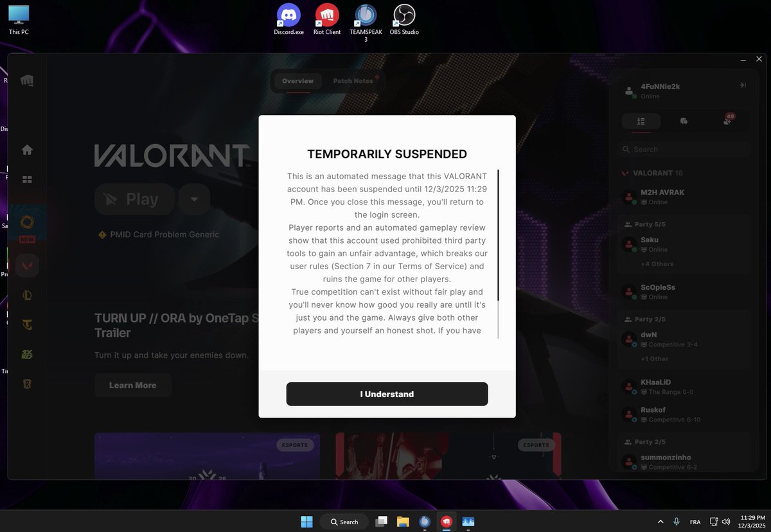Expand +1 Other in dwN's party

click(x=654, y=359)
